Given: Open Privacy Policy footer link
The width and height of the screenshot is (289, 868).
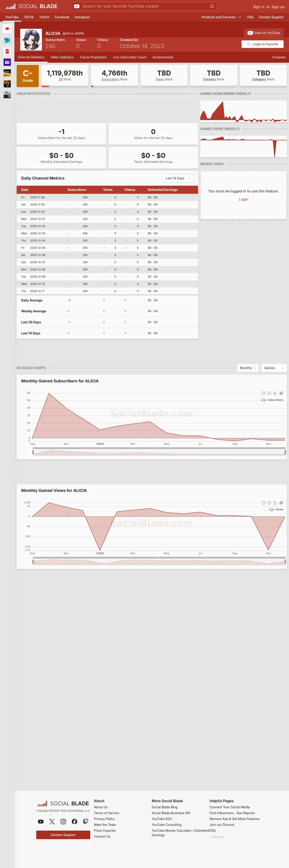Looking at the screenshot, I should pos(104,819).
